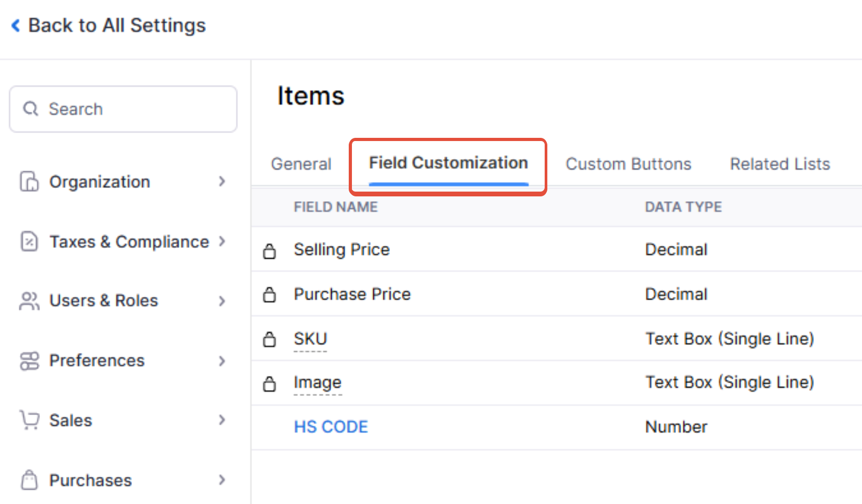Click the lock icon beside Selling Price
Image resolution: width=862 pixels, height=504 pixels.
(270, 251)
